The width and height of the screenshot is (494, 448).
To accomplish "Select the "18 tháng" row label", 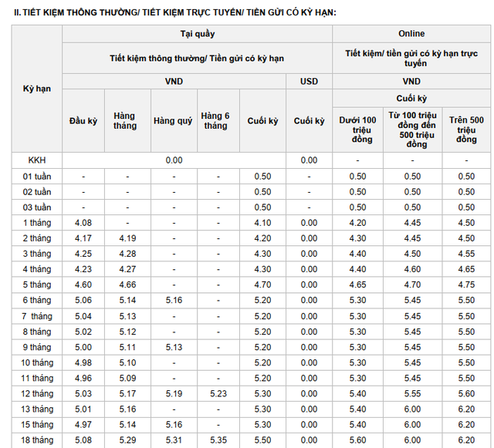I will click(37, 440).
